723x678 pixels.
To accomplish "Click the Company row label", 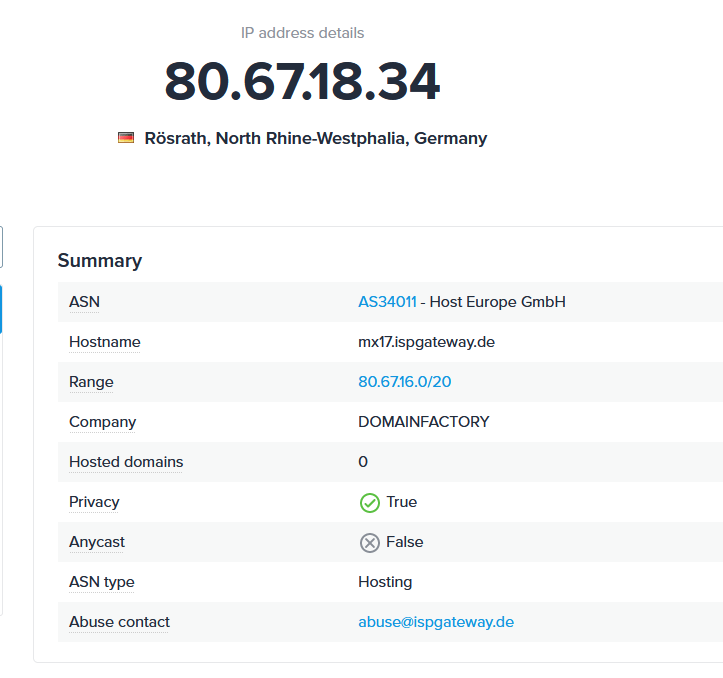I will (102, 422).
